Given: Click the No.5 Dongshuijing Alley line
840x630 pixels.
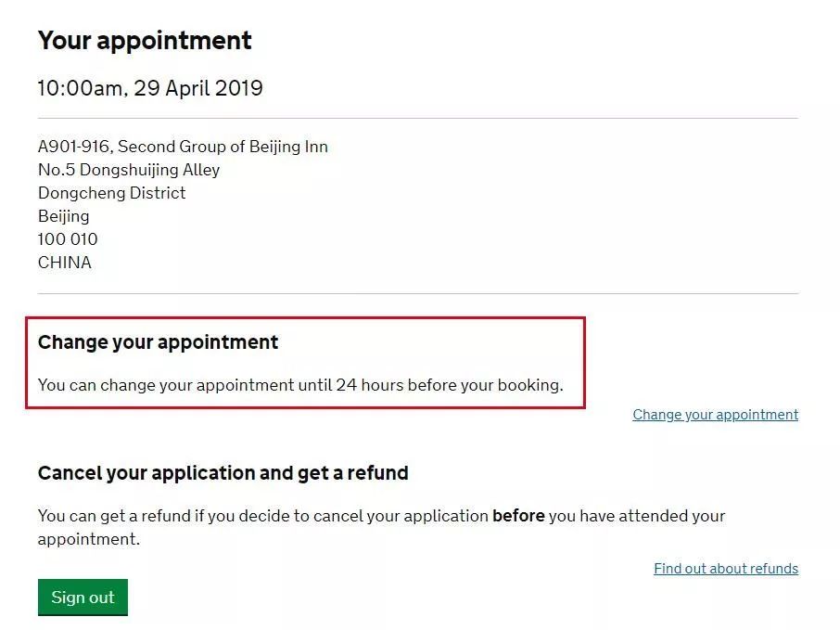Looking at the screenshot, I should pos(129,170).
